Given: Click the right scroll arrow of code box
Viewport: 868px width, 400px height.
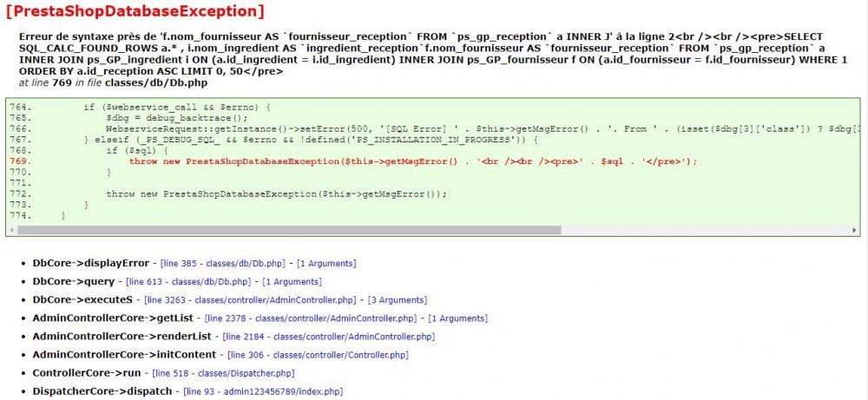Looking at the screenshot, I should [855, 230].
